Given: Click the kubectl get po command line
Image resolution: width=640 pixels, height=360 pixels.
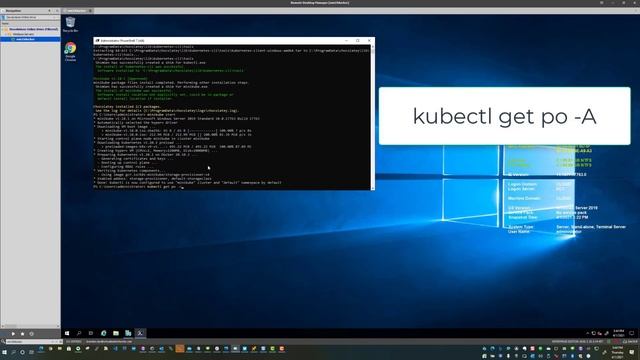Looking at the screenshot, I should [x=139, y=187].
